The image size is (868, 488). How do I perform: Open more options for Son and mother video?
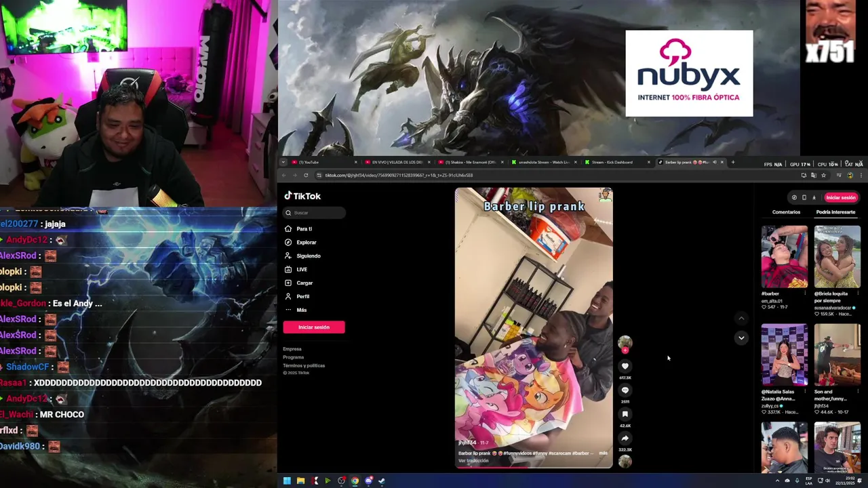click(857, 392)
